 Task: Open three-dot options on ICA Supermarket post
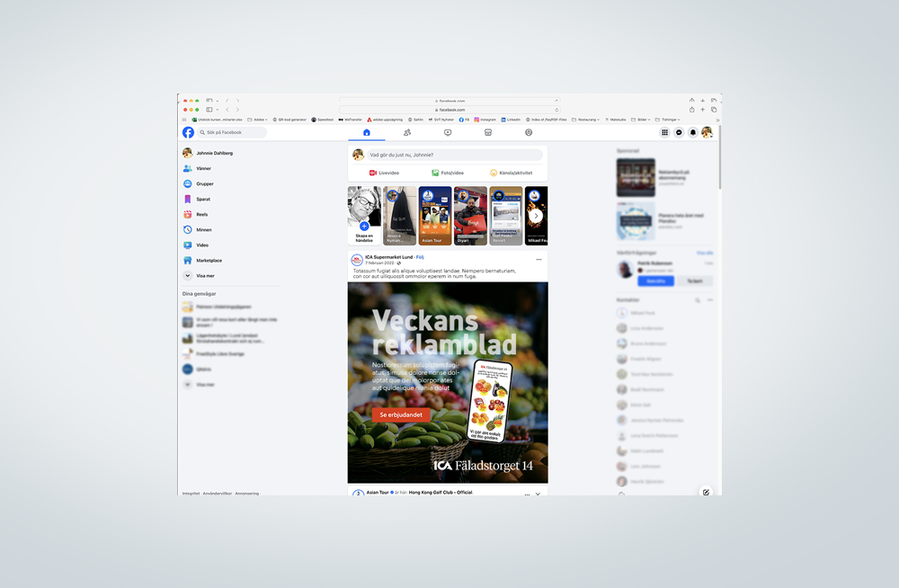click(x=539, y=260)
